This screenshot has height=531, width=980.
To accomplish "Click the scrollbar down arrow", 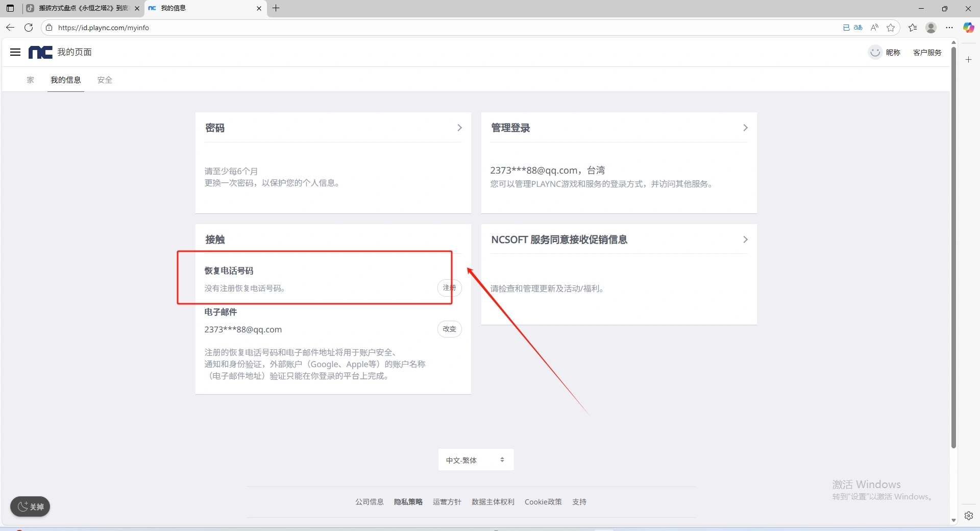I will tap(953, 520).
